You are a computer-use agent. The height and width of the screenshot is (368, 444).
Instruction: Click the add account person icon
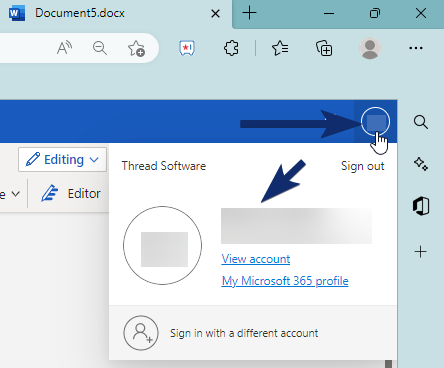tap(141, 333)
